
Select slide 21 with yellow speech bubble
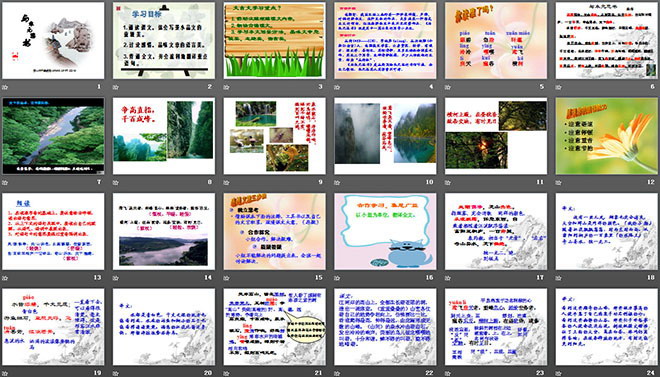274,327
